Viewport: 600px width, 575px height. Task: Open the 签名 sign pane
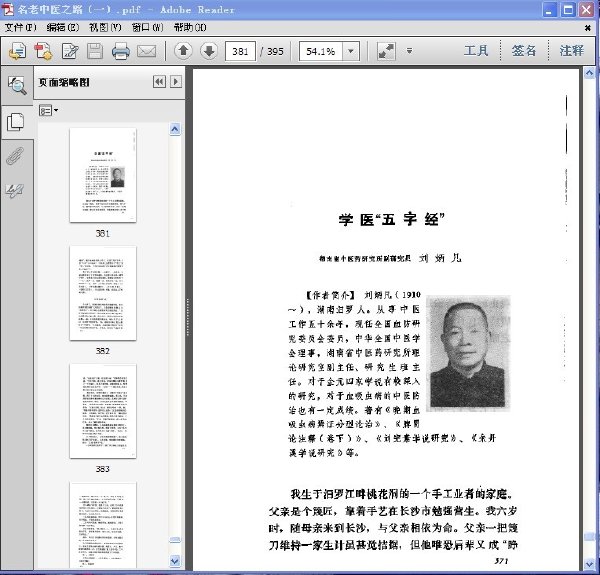coord(524,50)
